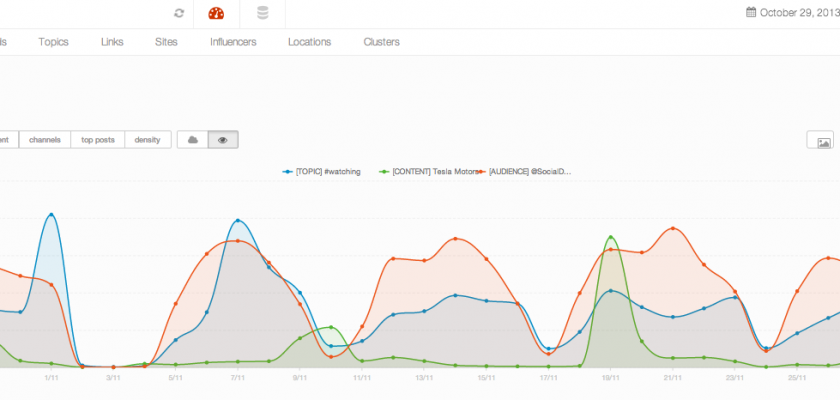840x400 pixels.
Task: Open the database stack icon
Action: [262, 13]
